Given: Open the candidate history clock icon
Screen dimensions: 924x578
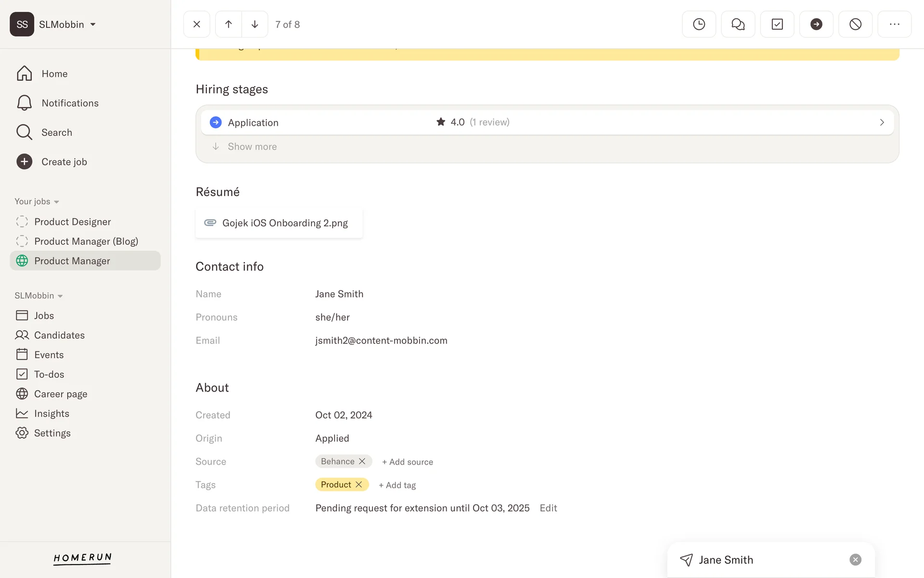Looking at the screenshot, I should pos(699,24).
